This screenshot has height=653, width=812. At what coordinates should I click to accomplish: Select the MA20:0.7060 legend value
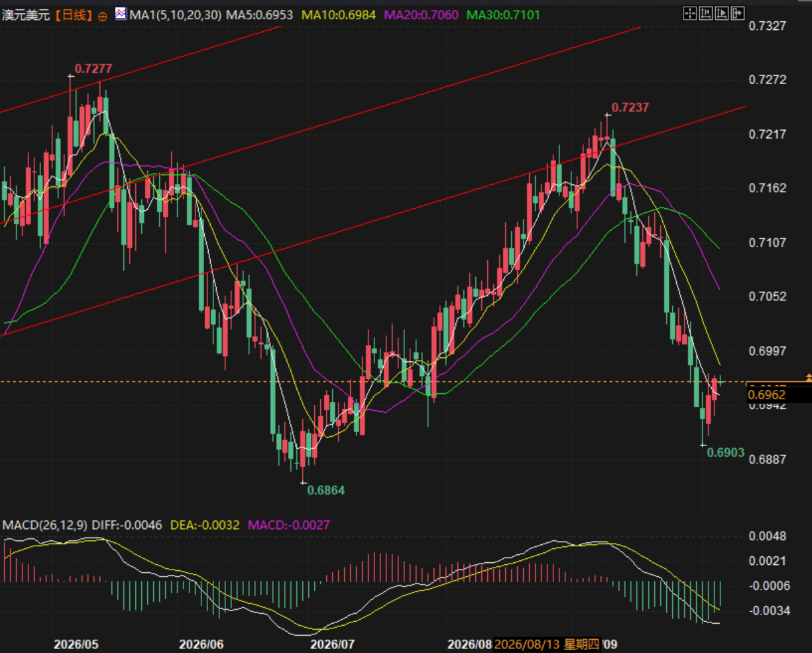[x=420, y=14]
